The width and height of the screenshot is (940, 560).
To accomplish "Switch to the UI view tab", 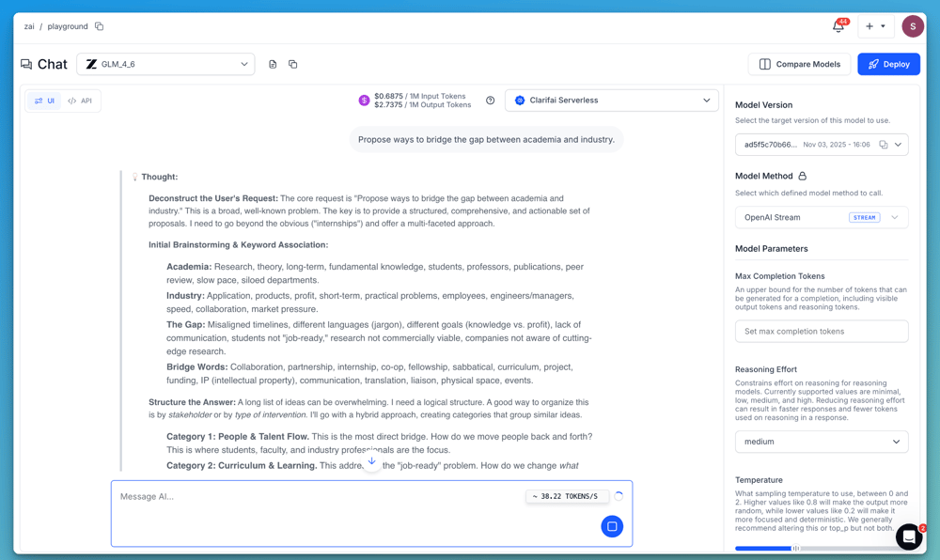I will pyautogui.click(x=44, y=101).
